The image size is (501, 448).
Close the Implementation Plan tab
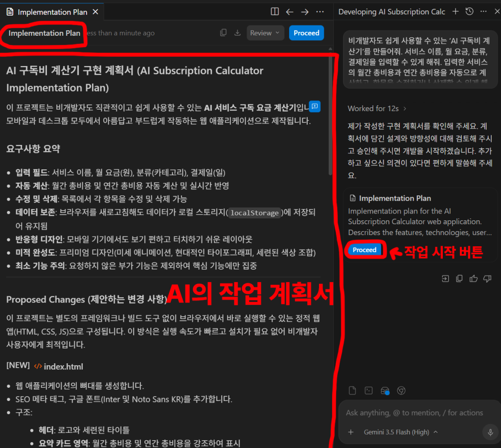[x=95, y=12]
